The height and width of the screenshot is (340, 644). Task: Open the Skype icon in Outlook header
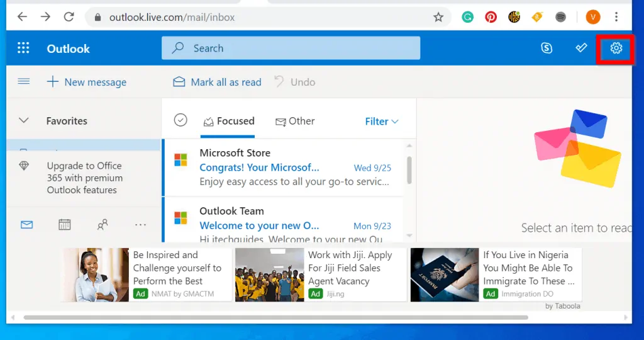[x=547, y=48]
